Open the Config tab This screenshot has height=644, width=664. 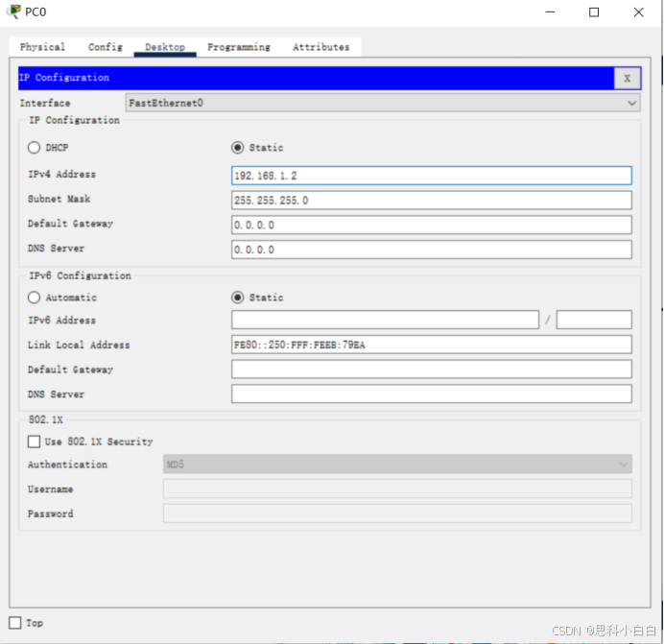(105, 47)
